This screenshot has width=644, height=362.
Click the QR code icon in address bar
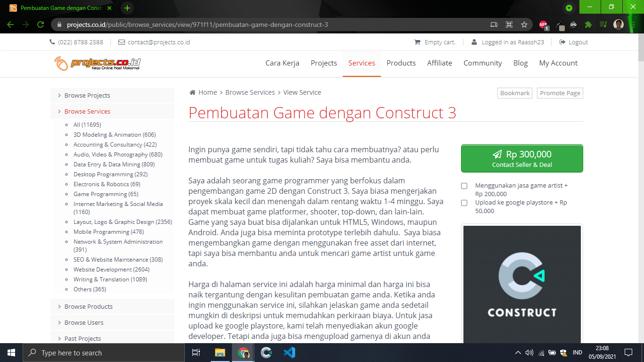coord(509,25)
